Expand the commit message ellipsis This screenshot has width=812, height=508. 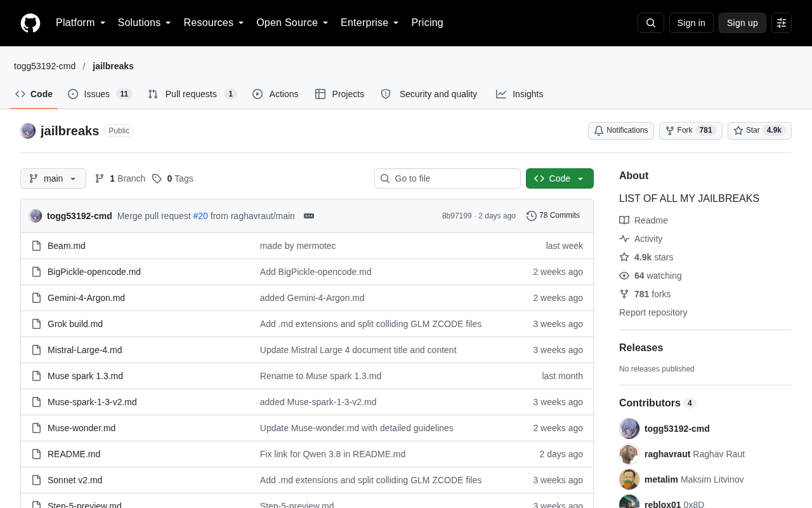tap(309, 216)
